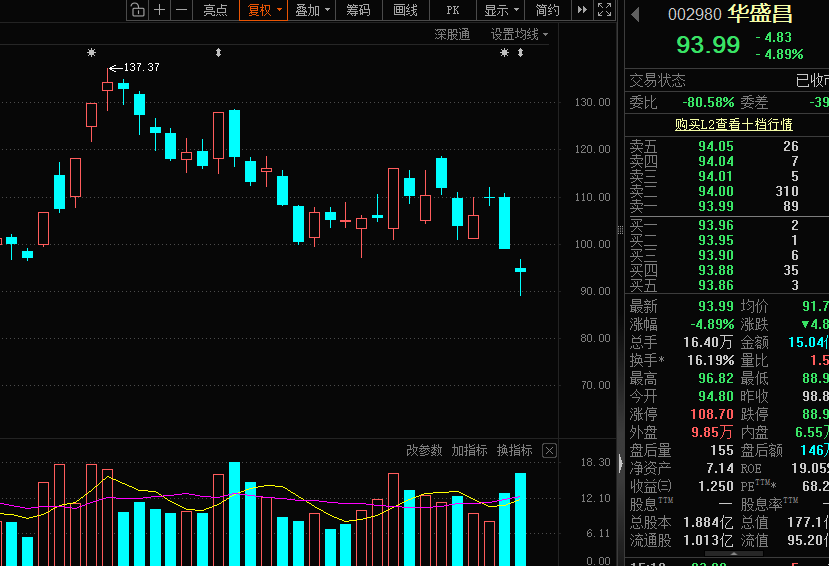Viewport: 829px width, 566px height.
Task: Click stock name 华盛昌
Action: point(760,14)
